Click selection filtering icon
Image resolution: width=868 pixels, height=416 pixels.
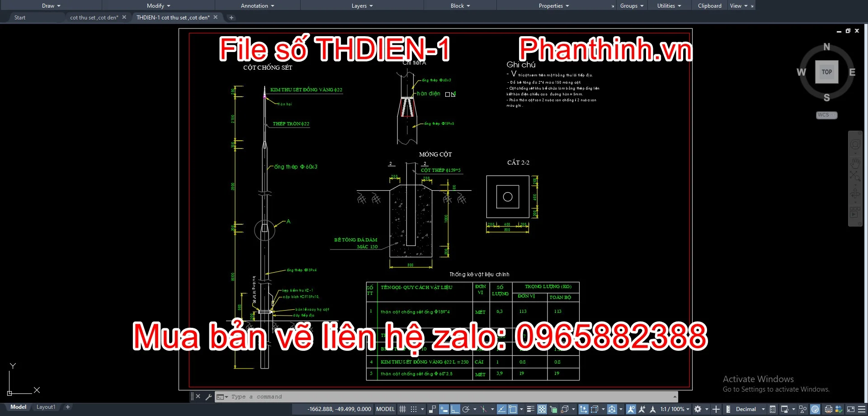click(x=594, y=409)
